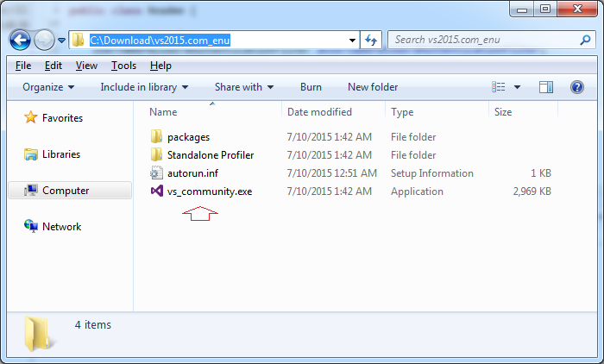Expand the Organize dropdown
Screen dimensions: 604x364
48,87
